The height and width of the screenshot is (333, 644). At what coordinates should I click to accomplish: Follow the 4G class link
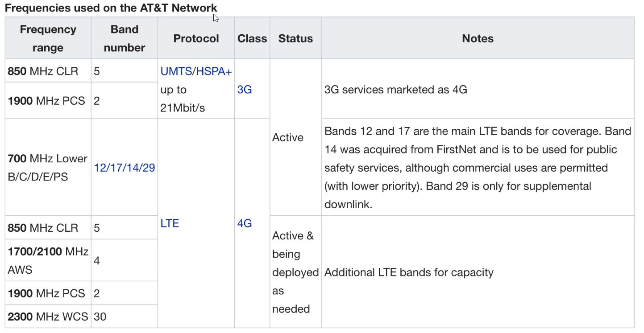(x=245, y=223)
